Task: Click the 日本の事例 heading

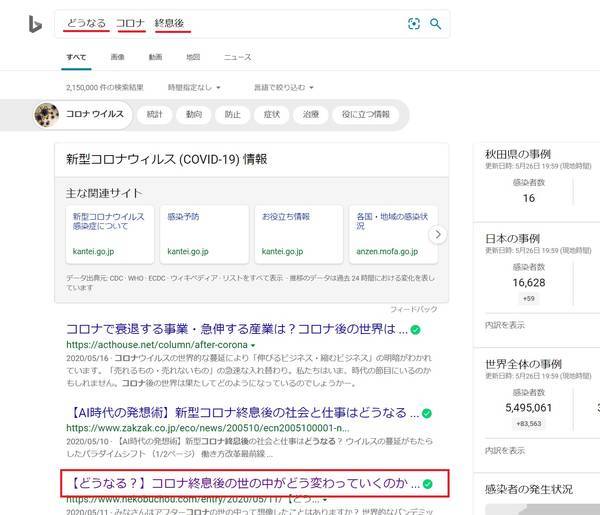Action: pyautogui.click(x=512, y=239)
